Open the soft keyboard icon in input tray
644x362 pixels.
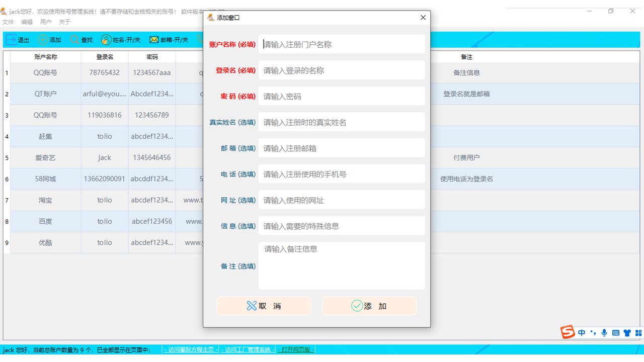[615, 332]
